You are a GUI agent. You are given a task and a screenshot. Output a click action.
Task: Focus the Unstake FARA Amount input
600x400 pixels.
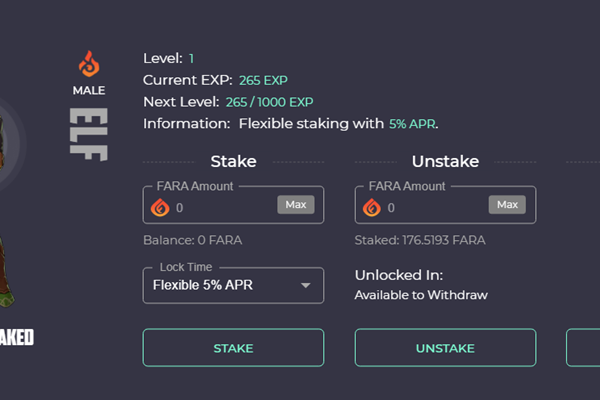435,208
